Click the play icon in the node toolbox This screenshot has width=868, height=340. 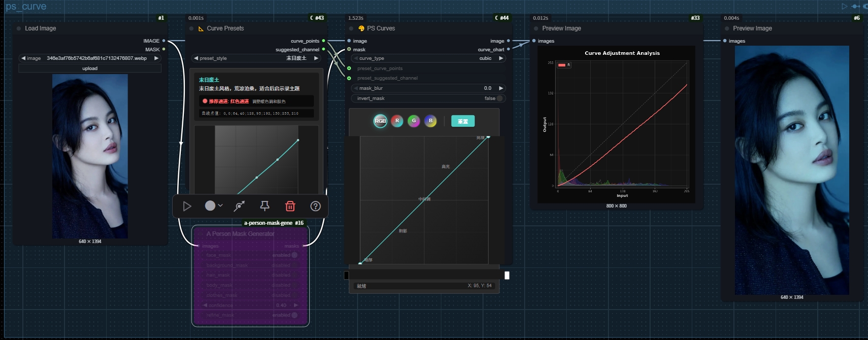[187, 206]
